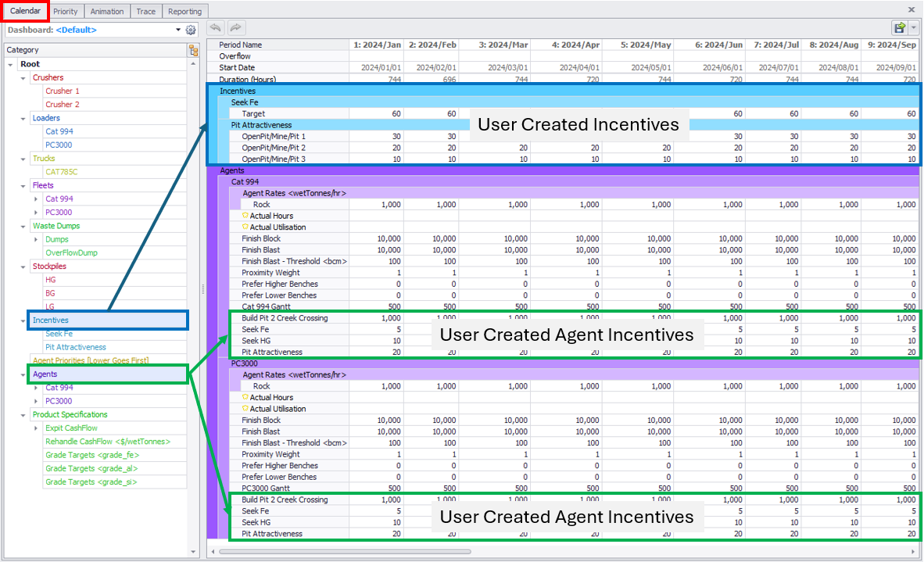Expand Expit CashFlow tree node
The width and height of the screenshot is (924, 562).
coord(36,428)
